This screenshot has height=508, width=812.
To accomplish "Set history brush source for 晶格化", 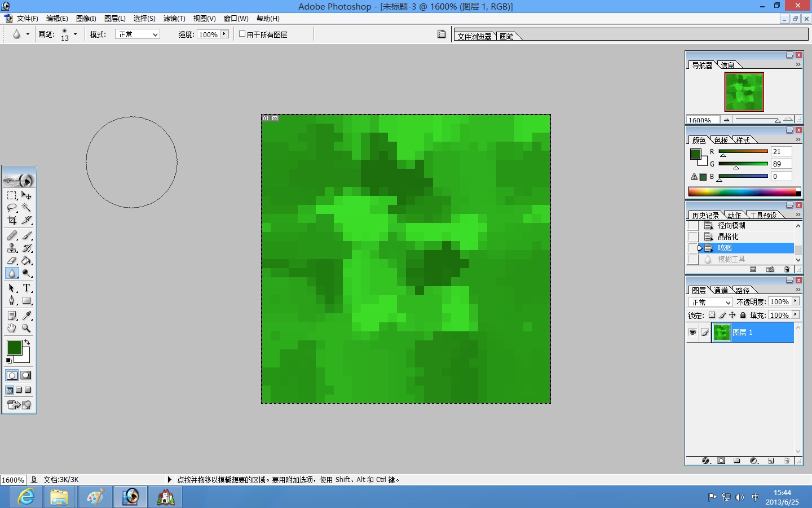I will tap(692, 237).
